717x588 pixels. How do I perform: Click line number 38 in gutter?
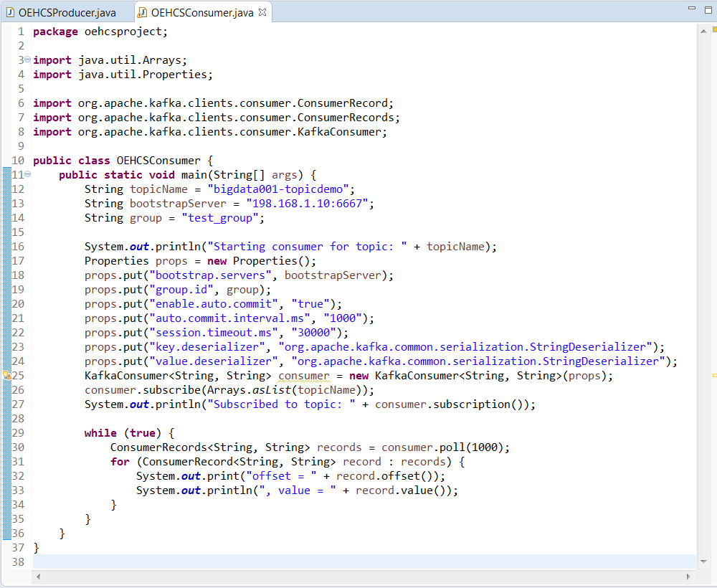pyautogui.click(x=18, y=562)
